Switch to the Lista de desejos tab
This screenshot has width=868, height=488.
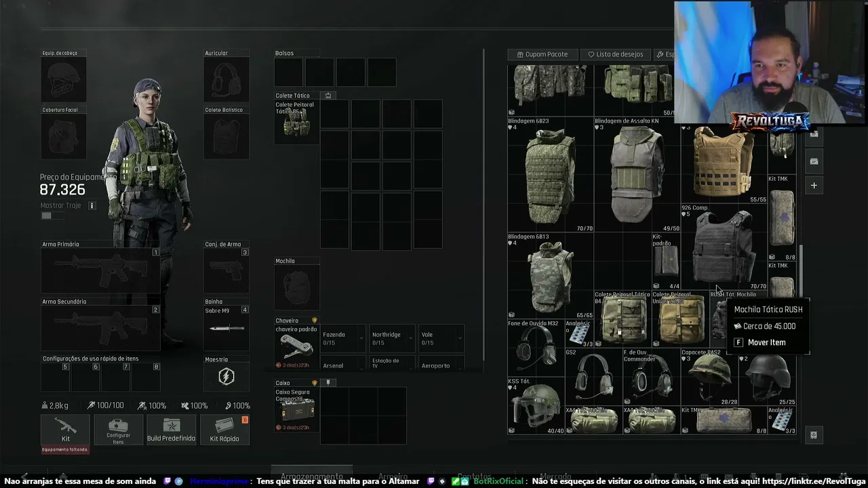click(616, 54)
